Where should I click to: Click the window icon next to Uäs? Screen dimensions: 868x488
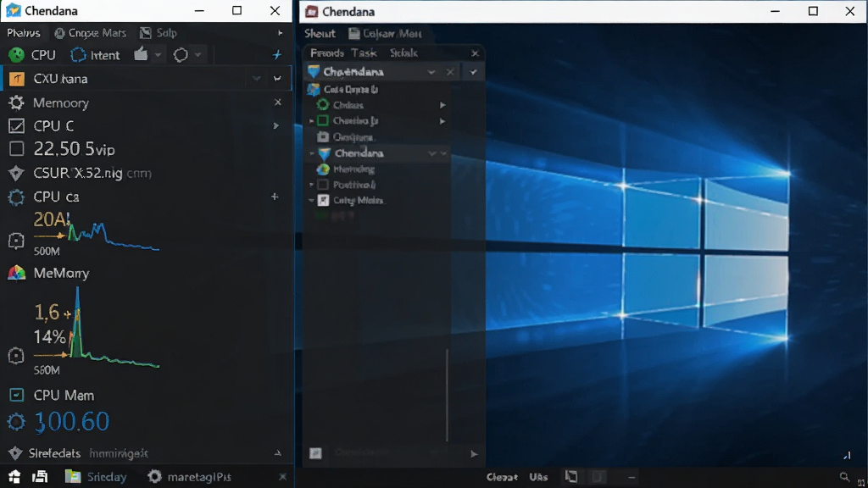(571, 476)
